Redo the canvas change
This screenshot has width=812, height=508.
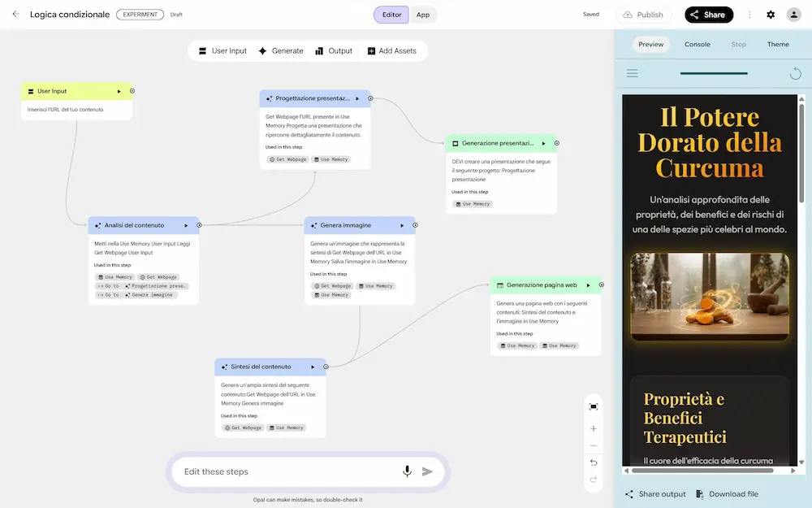594,480
